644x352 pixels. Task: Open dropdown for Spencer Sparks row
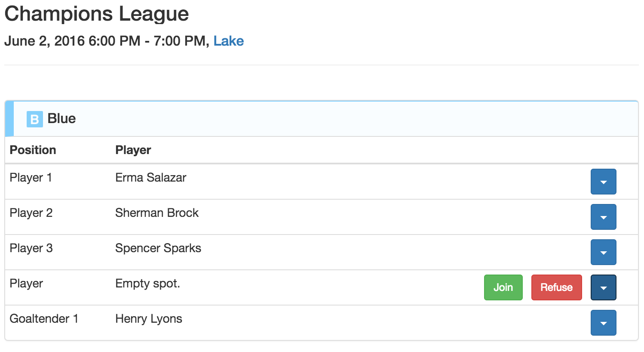pos(603,252)
